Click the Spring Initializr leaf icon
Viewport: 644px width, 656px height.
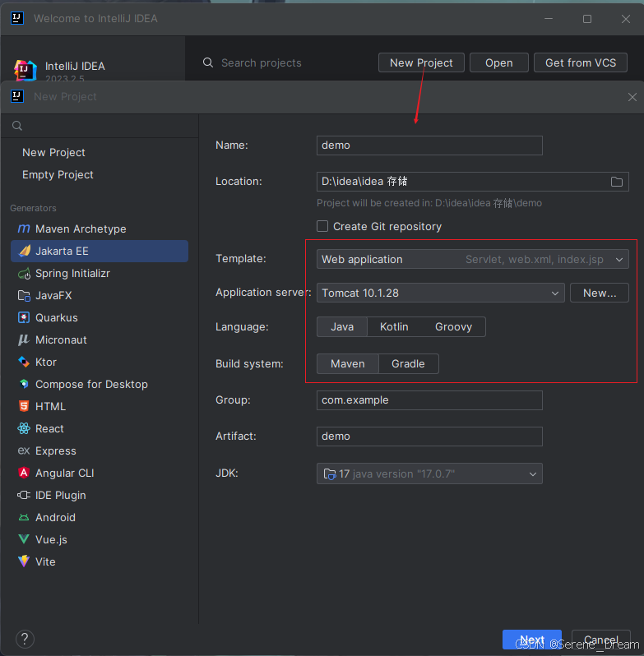pos(25,273)
